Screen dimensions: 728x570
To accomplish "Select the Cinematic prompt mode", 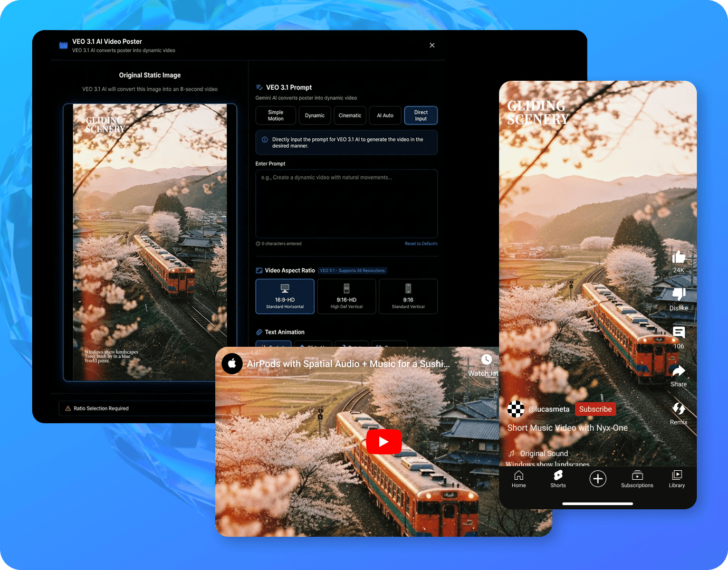I will (x=350, y=116).
